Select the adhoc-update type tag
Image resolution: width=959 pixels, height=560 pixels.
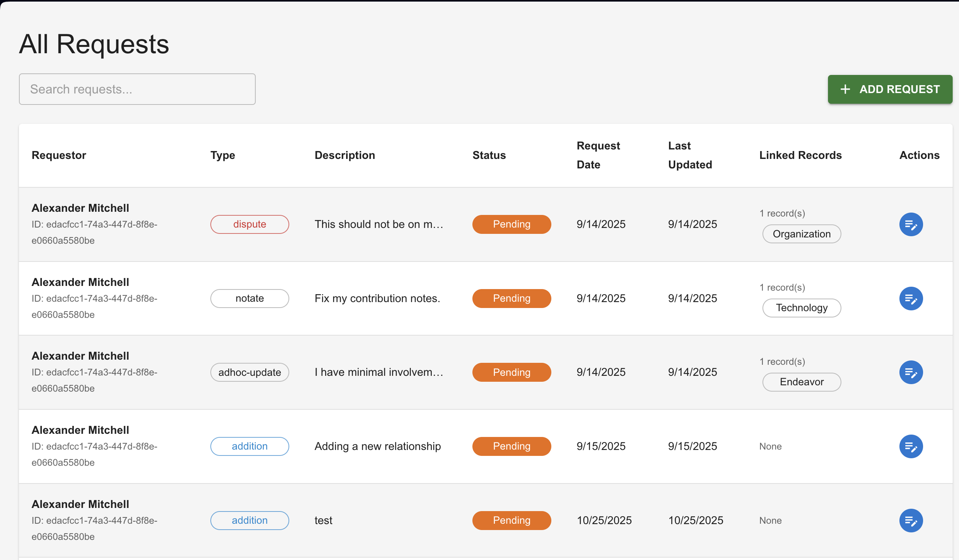click(x=249, y=372)
